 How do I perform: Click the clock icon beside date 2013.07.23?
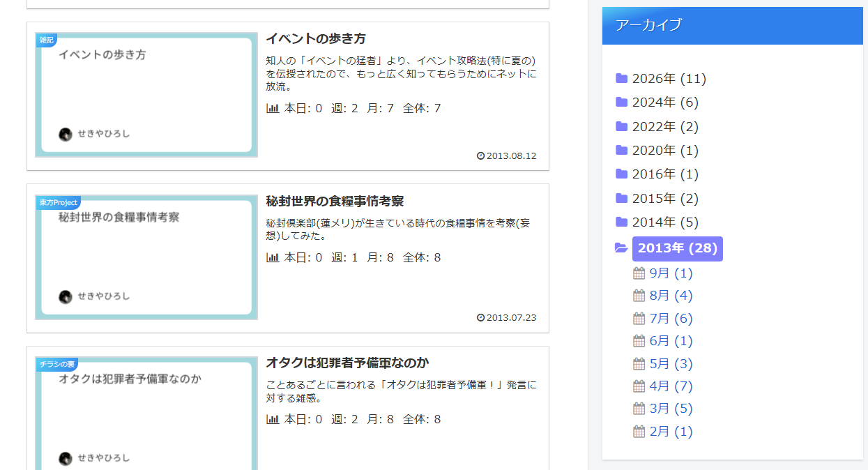coord(480,317)
